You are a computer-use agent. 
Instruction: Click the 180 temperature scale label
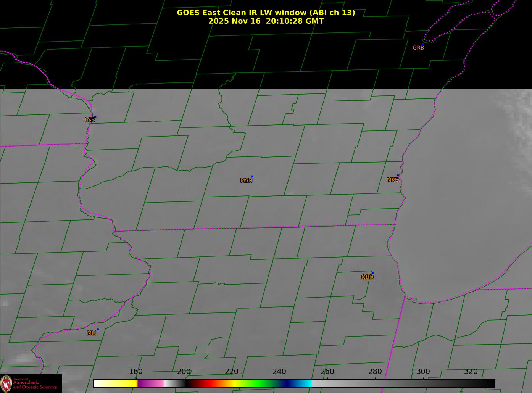pos(136,372)
